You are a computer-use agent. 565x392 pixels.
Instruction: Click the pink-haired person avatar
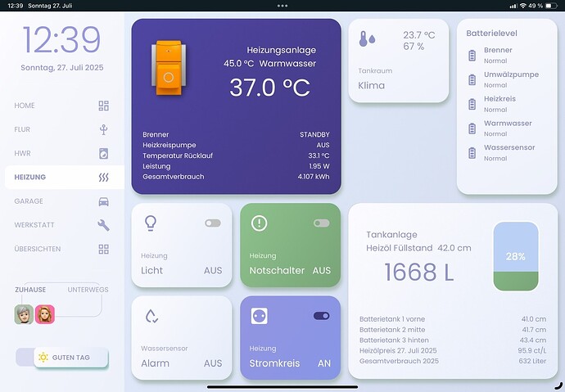(44, 314)
